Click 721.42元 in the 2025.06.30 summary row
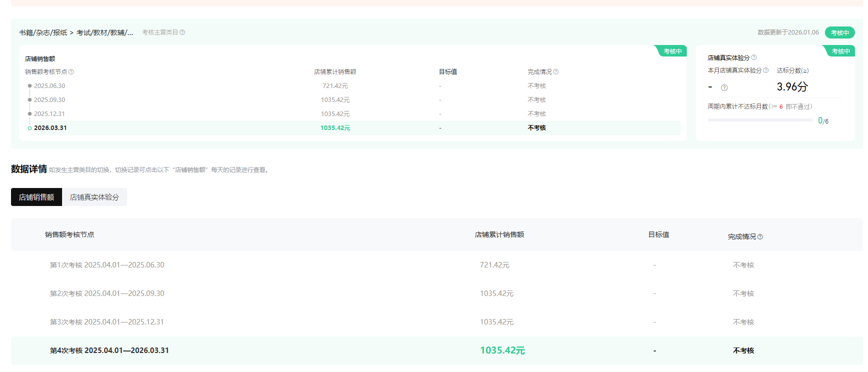The width and height of the screenshot is (868, 372). tap(335, 86)
